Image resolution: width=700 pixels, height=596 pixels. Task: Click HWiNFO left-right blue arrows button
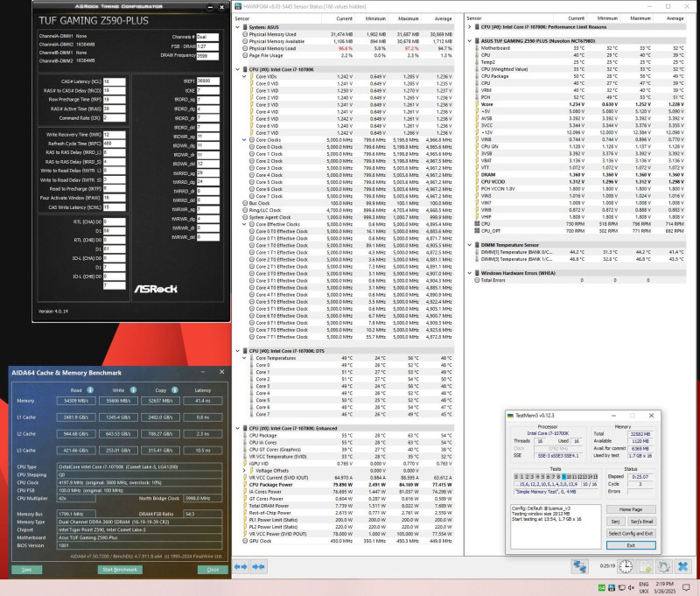[241, 566]
